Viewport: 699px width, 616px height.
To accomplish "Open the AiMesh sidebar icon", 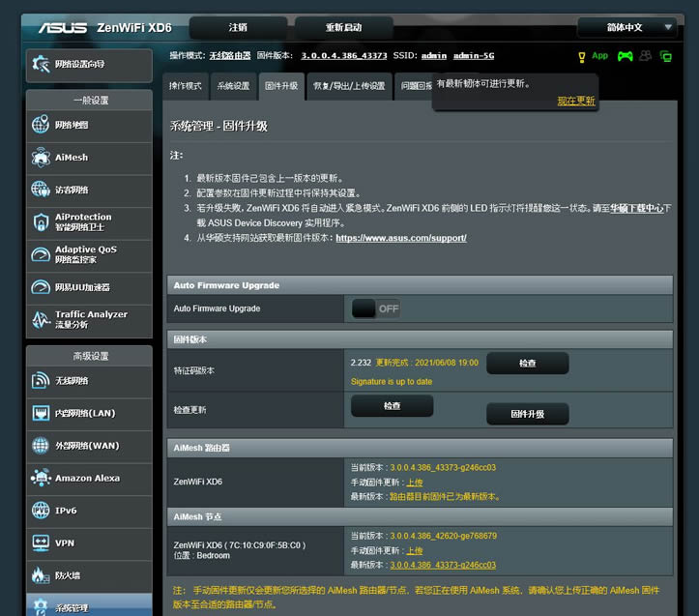I will click(41, 157).
